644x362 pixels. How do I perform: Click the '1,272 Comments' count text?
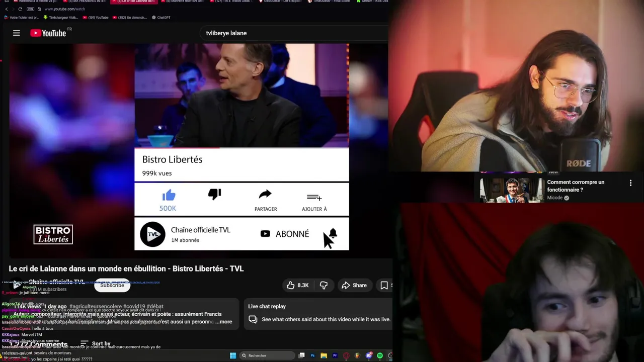click(x=38, y=345)
